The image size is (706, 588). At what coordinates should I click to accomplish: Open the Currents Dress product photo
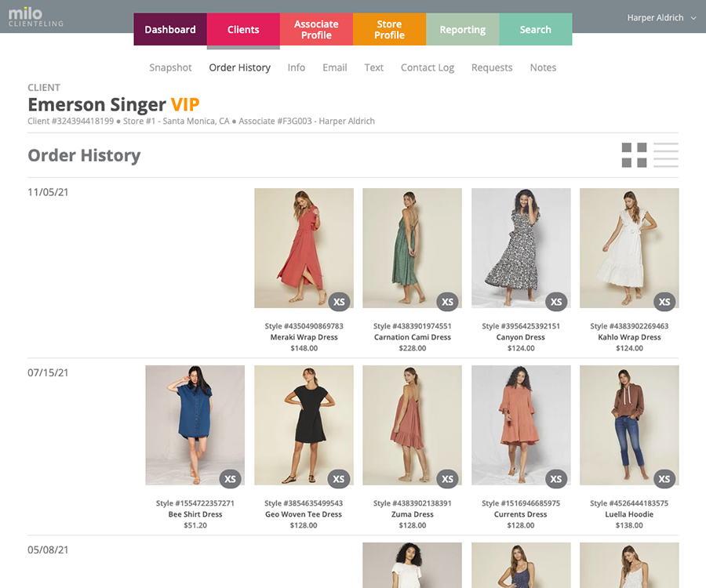pos(521,425)
